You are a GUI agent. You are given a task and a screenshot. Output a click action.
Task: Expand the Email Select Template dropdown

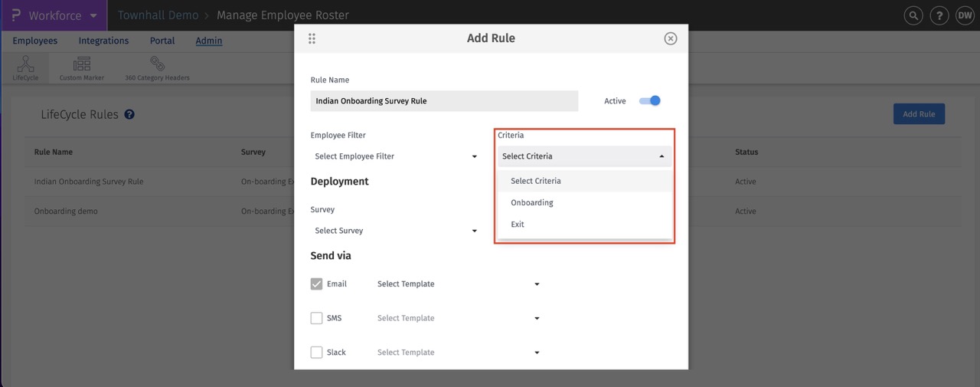458,284
